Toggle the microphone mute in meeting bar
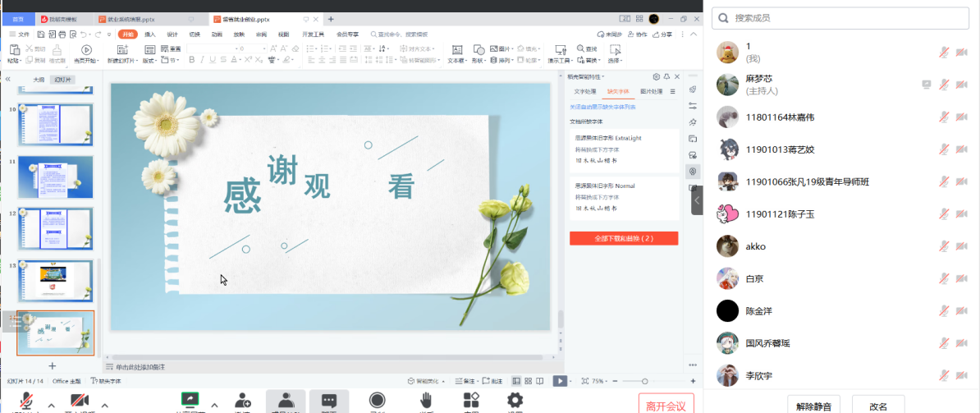The height and width of the screenshot is (413, 980). click(26, 401)
